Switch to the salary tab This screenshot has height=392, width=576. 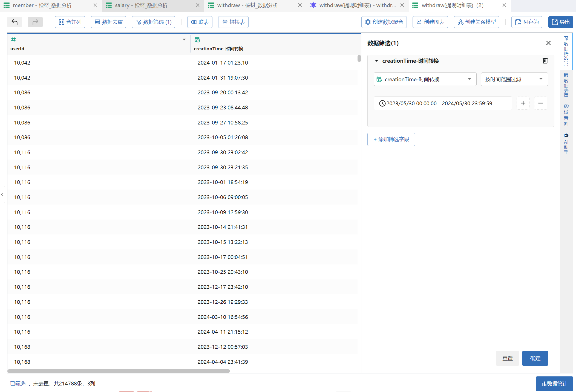(141, 5)
